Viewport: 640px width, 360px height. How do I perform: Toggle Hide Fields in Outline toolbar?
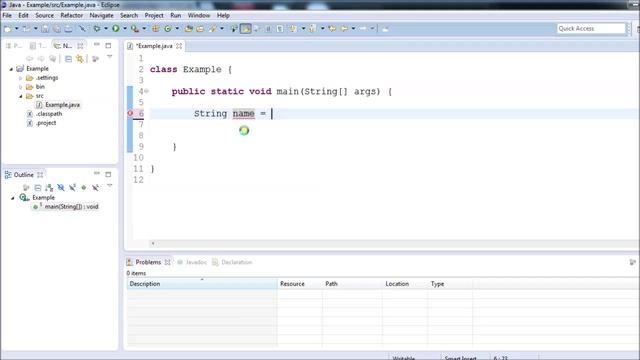pos(61,188)
